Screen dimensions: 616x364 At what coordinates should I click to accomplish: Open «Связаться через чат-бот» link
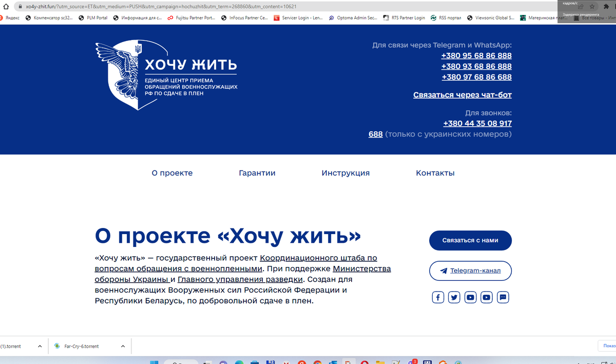point(463,95)
